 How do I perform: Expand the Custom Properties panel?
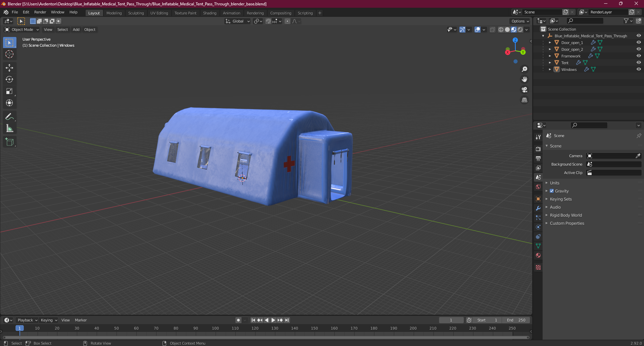567,223
